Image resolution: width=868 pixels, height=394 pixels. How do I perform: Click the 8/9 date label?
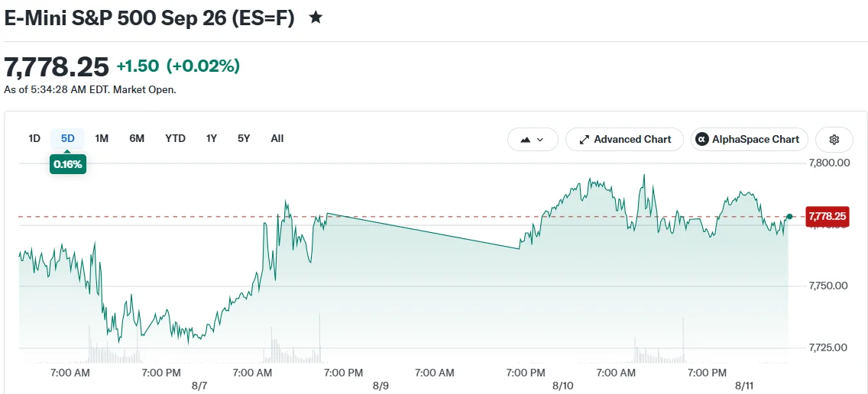pos(381,386)
